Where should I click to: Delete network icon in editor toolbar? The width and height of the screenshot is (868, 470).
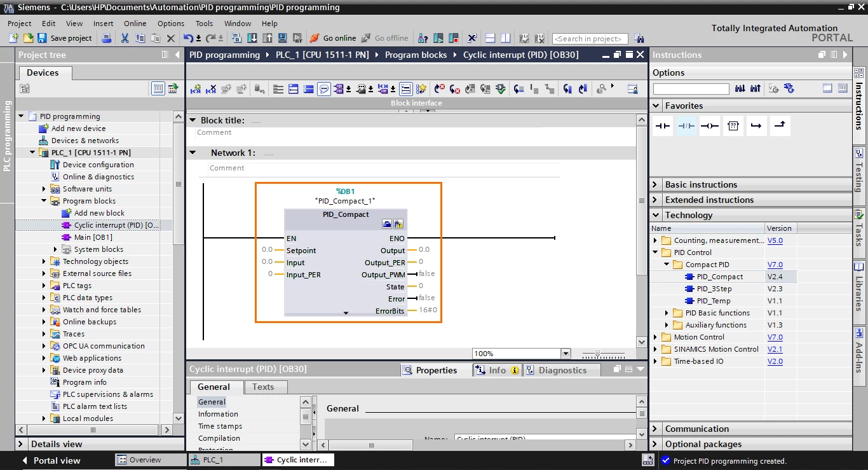[x=210, y=88]
